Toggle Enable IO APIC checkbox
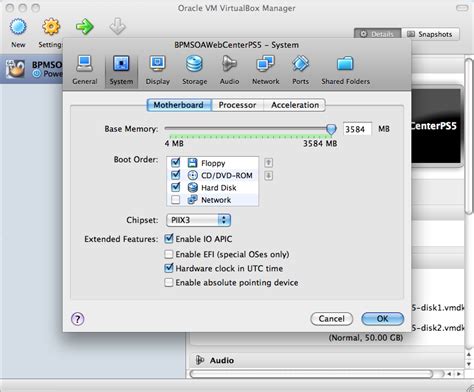Image resolution: width=474 pixels, height=392 pixels. click(169, 239)
